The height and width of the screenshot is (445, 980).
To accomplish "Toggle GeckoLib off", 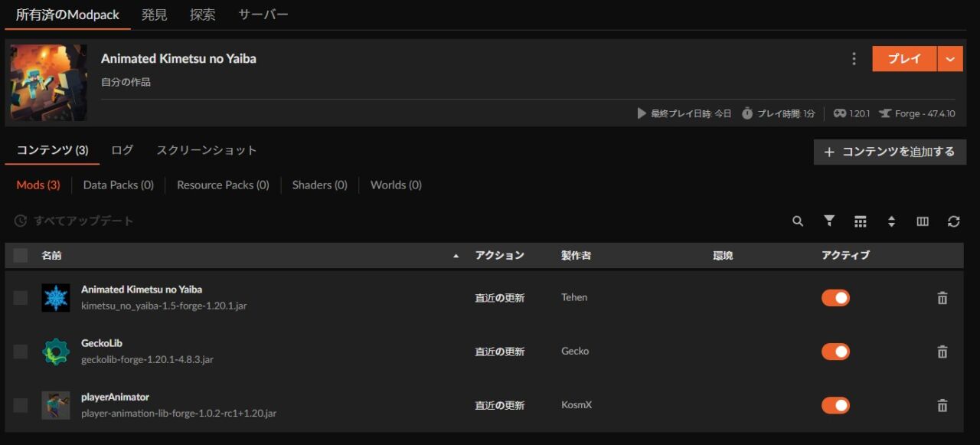I will pyautogui.click(x=835, y=352).
